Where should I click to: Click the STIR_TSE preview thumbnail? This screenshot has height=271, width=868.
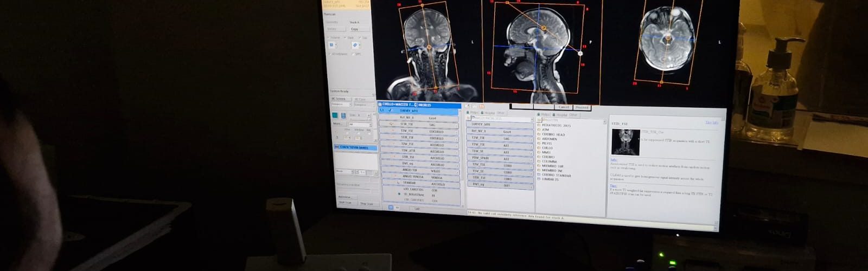tap(625, 142)
